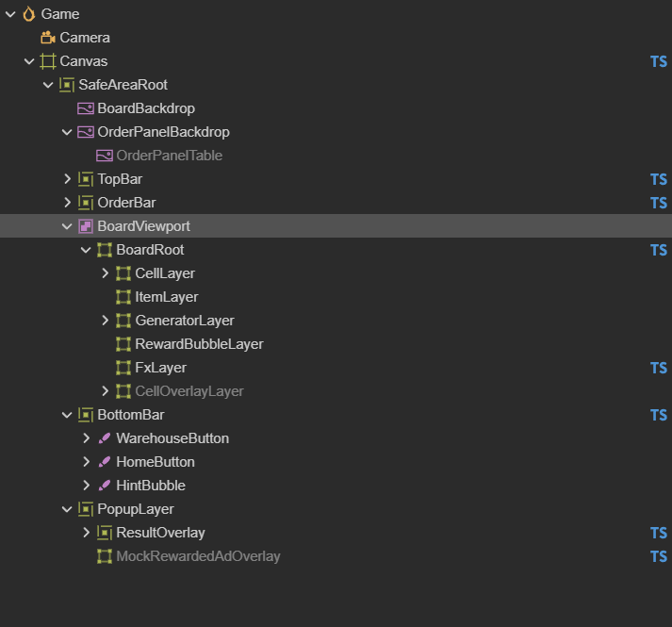Click the widget icon beside ResultOverlay
The image size is (672, 627).
(104, 533)
